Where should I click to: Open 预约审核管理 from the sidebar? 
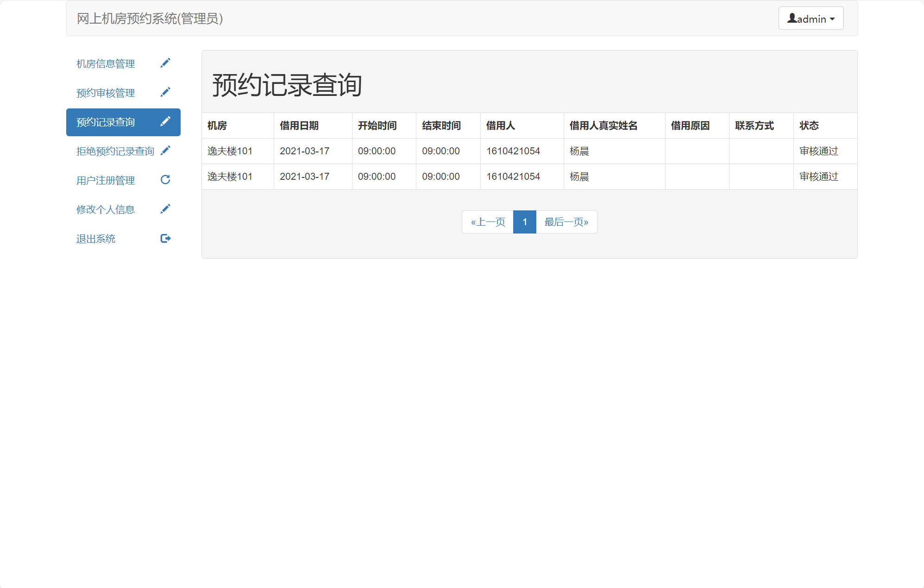pos(105,93)
